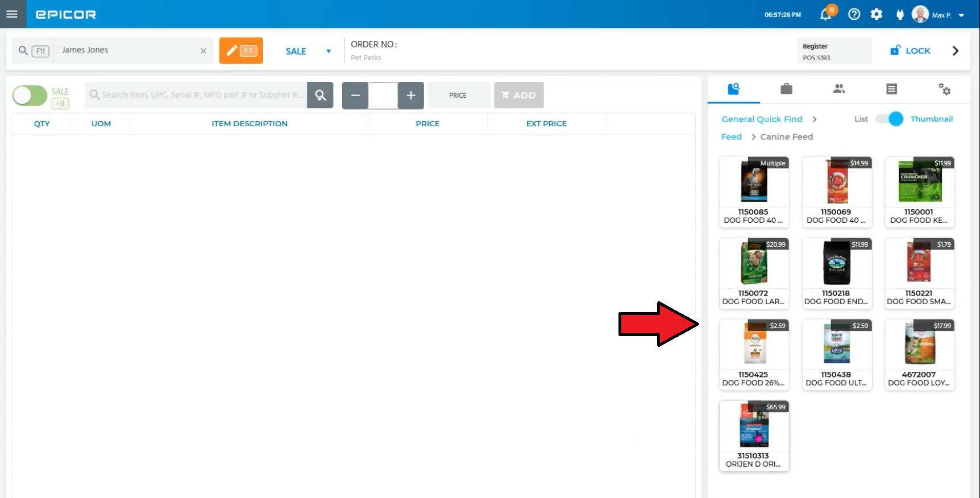
Task: Click the power plug connection icon
Action: [900, 15]
